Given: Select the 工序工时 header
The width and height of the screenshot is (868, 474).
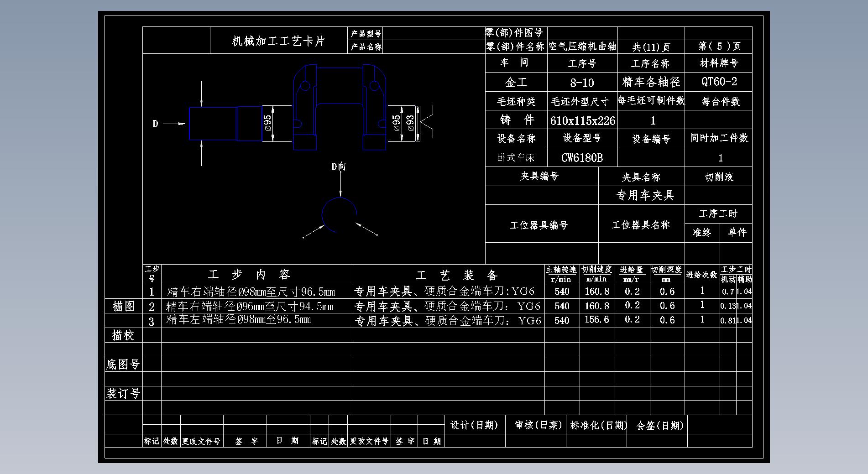Looking at the screenshot, I should coord(719,214).
